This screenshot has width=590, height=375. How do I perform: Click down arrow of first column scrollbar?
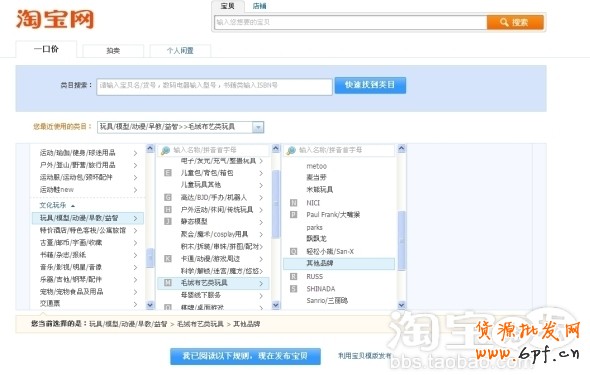click(x=150, y=305)
